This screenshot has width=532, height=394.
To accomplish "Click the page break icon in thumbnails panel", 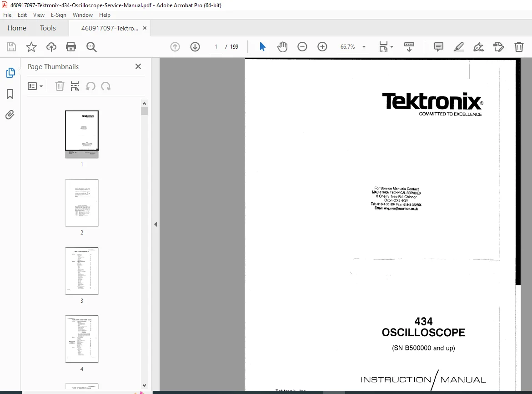I will (x=75, y=86).
